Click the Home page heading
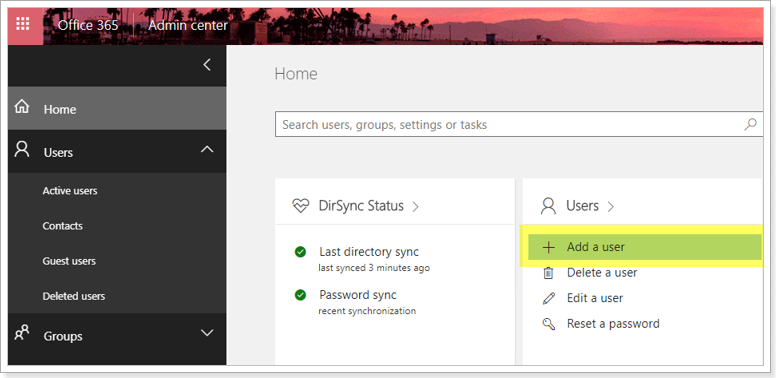This screenshot has height=378, width=776. pos(296,74)
